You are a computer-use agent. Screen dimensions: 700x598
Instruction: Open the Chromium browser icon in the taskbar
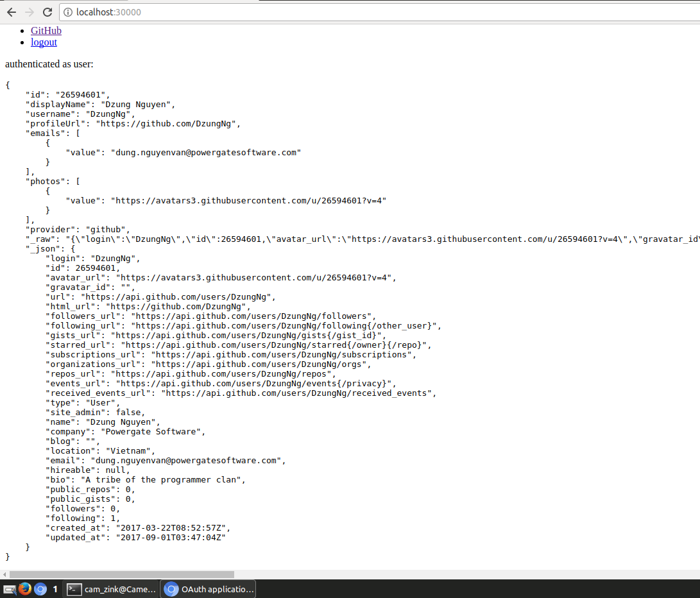pos(40,588)
